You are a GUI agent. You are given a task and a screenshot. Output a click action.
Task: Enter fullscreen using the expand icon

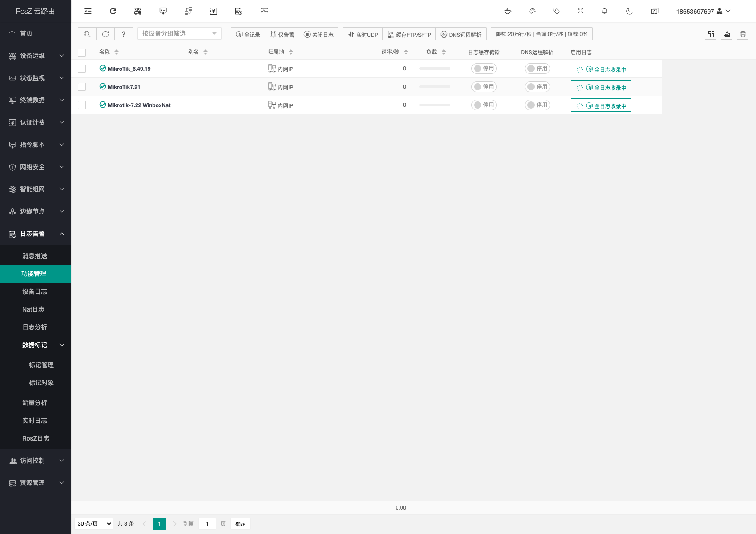pos(580,11)
